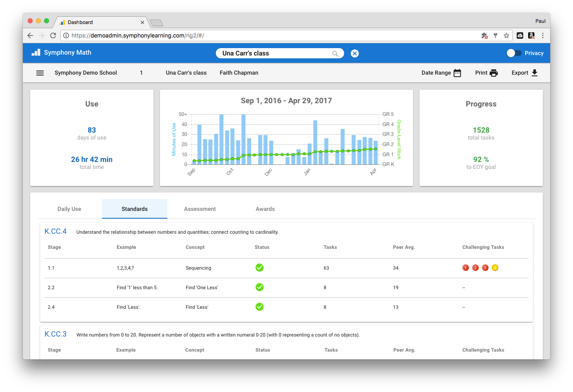
Task: Open the Assessment tab
Action: click(200, 209)
